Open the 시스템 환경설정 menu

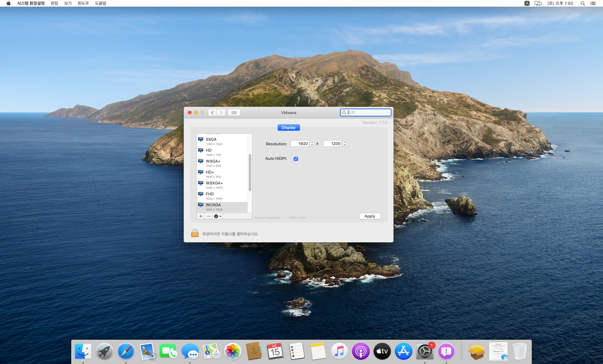tap(31, 3)
